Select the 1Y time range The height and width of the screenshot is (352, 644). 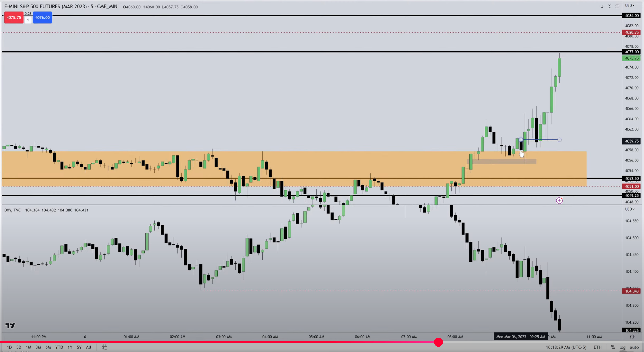point(70,347)
